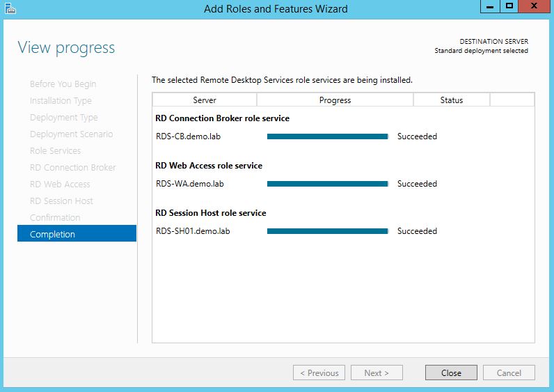Select Deployment Scenario in sidebar

pyautogui.click(x=71, y=134)
